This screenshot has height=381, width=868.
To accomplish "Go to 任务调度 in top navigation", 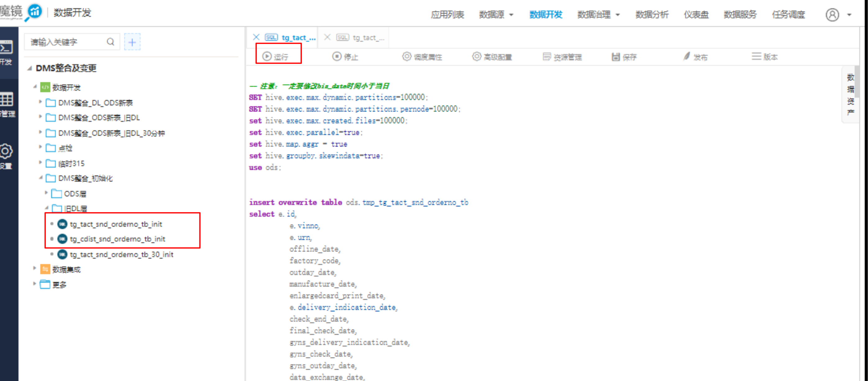I will click(788, 15).
